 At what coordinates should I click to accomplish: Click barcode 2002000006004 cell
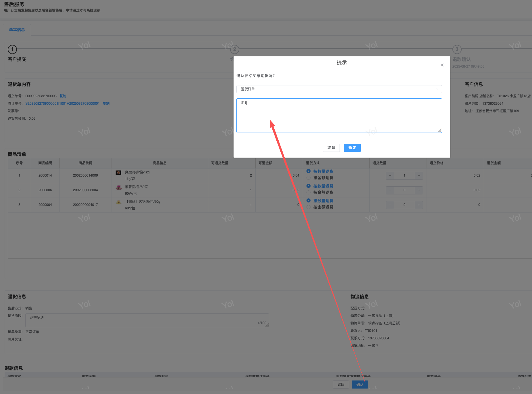click(85, 190)
